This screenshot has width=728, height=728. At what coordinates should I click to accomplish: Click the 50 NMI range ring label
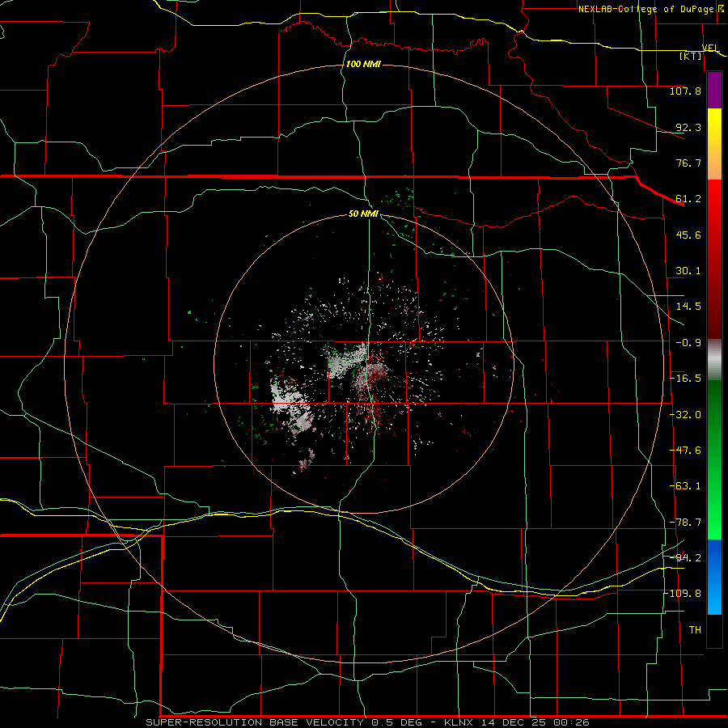point(363,214)
